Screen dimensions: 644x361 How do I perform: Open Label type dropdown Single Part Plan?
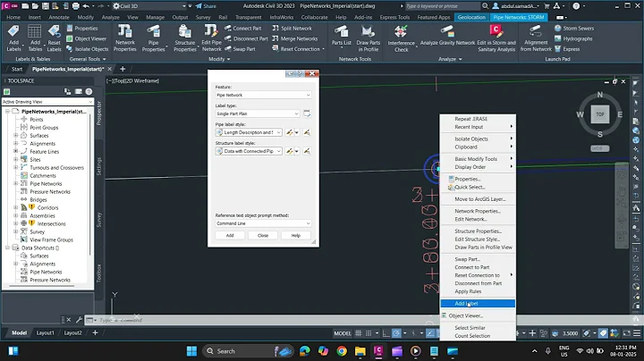coord(257,113)
